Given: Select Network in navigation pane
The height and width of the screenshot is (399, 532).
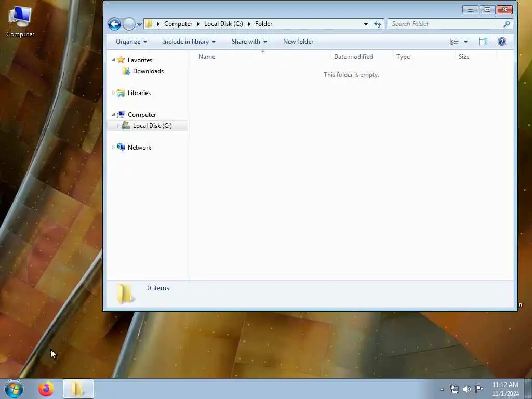Looking at the screenshot, I should click(139, 147).
